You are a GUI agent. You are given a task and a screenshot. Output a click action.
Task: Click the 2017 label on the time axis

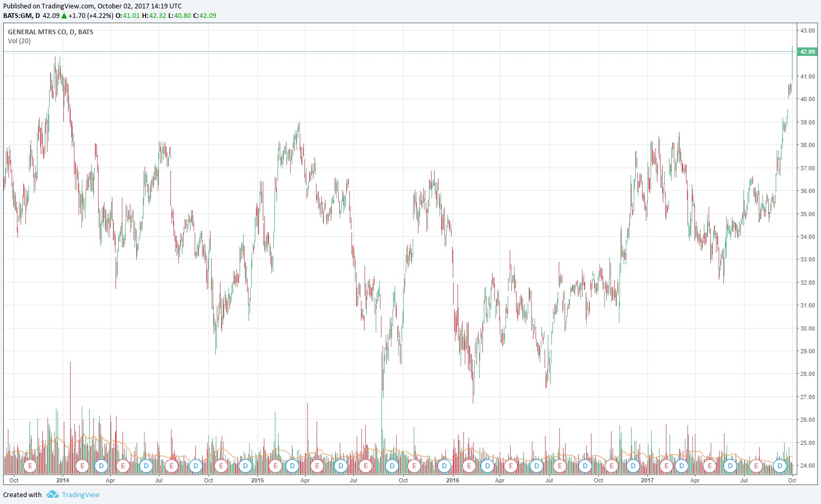point(647,480)
